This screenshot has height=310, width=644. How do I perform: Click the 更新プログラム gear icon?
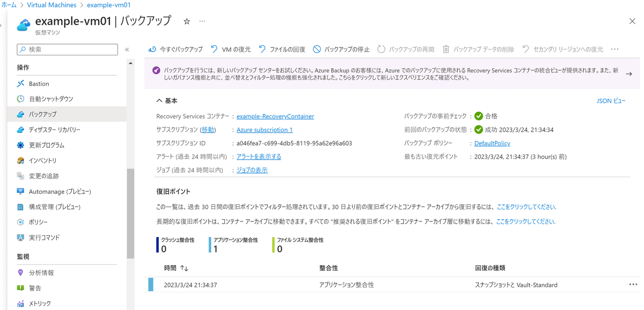[x=20, y=145]
